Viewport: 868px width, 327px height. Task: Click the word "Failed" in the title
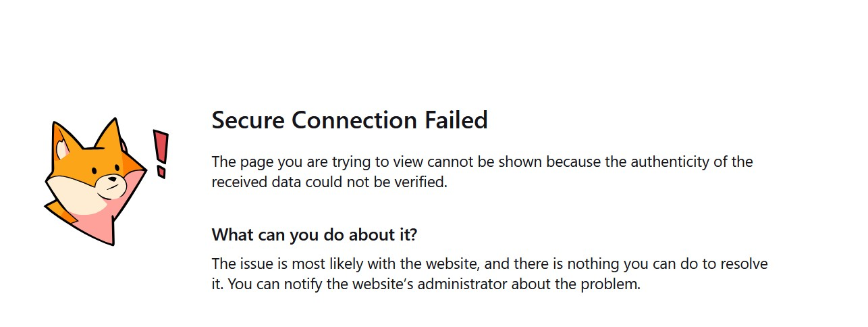pos(456,120)
